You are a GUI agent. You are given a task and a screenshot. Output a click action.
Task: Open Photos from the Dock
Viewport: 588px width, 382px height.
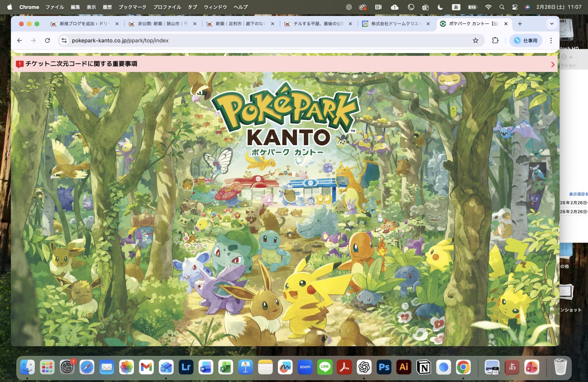pos(126,367)
